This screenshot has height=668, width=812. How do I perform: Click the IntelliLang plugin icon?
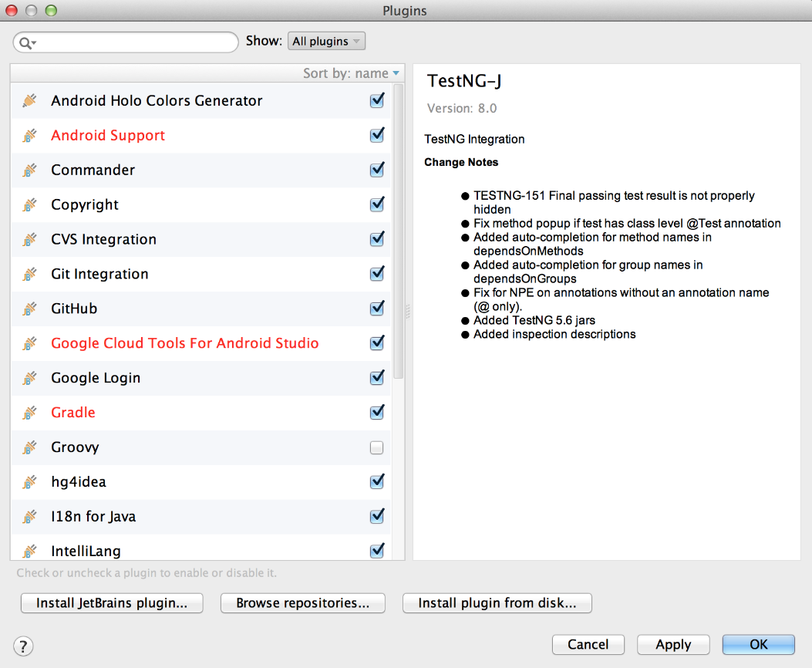pos(29,552)
